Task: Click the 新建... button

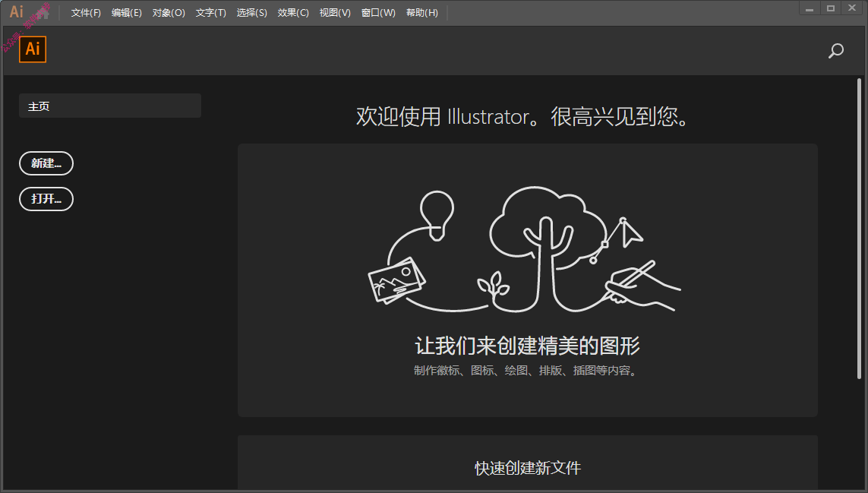Action: (x=46, y=163)
